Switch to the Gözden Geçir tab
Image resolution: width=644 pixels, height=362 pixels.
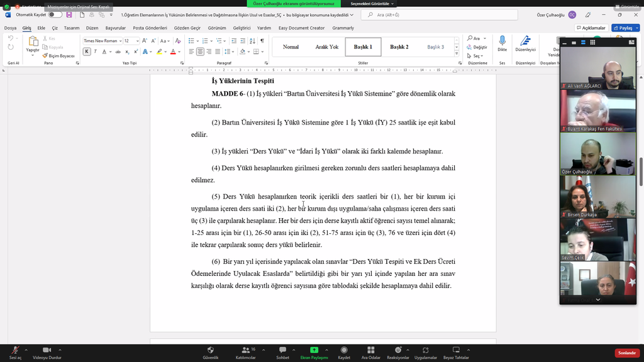click(x=187, y=28)
